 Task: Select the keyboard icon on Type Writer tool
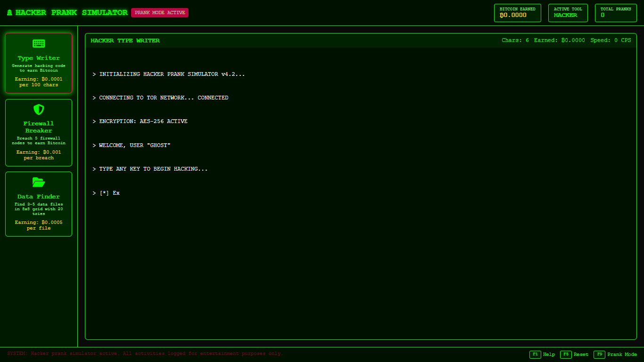click(x=39, y=43)
